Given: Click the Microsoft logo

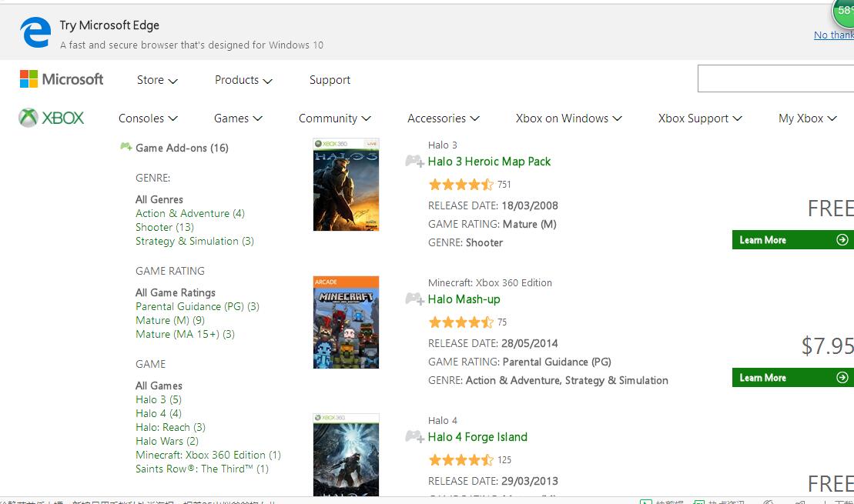Looking at the screenshot, I should tap(62, 79).
